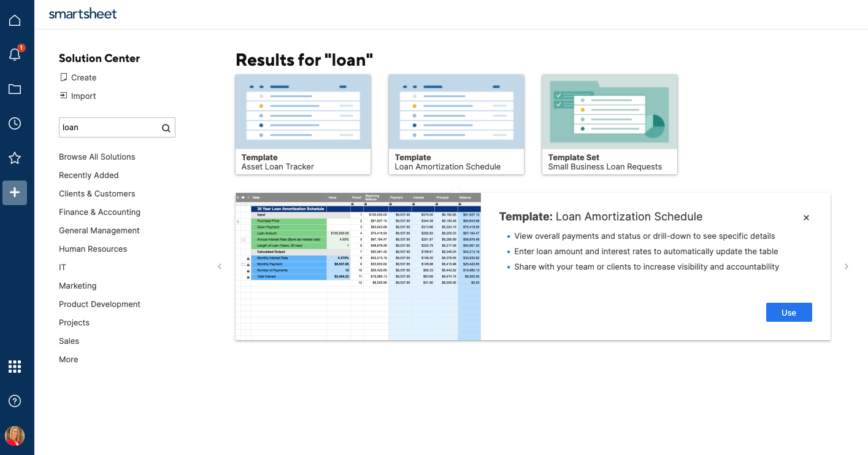
Task: Select the Projects category
Action: click(x=74, y=322)
